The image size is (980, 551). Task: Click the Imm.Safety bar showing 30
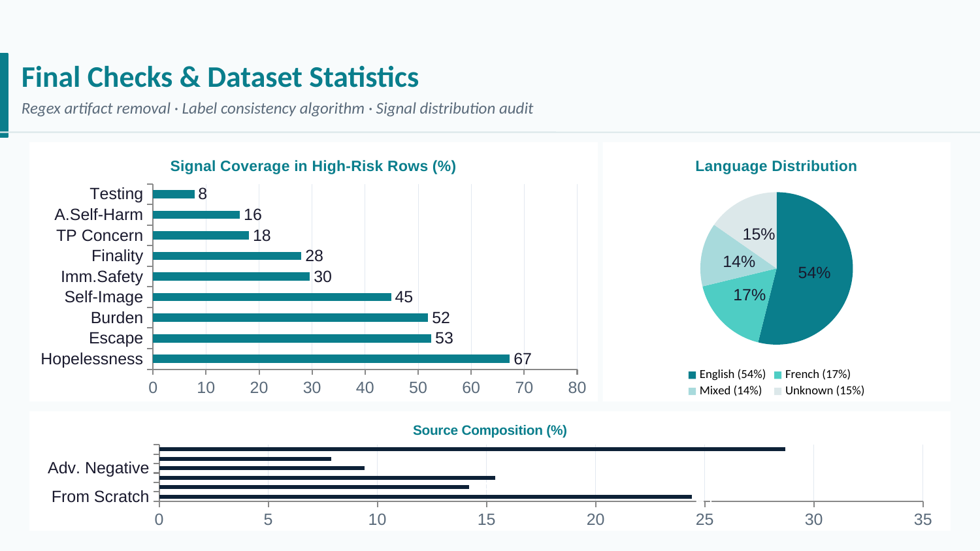coord(229,276)
